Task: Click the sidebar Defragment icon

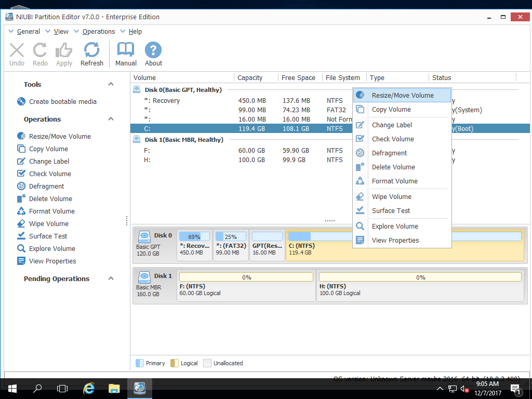Action: pos(21,186)
